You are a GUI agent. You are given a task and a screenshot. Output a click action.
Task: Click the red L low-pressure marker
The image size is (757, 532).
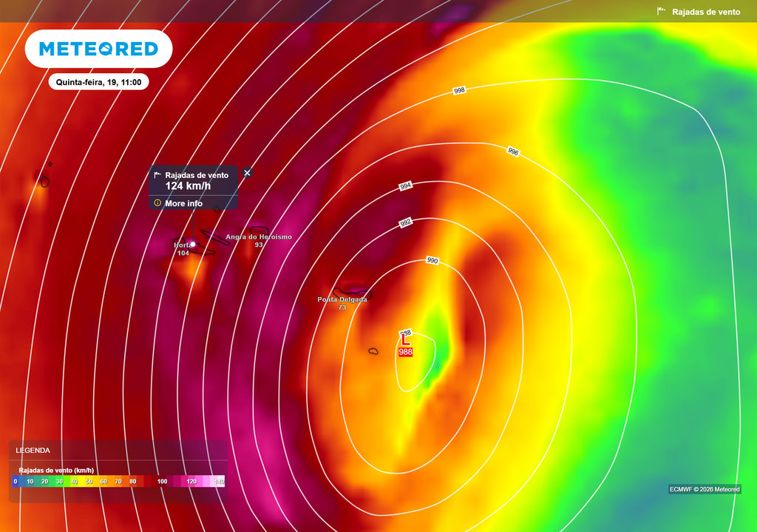tap(405, 341)
